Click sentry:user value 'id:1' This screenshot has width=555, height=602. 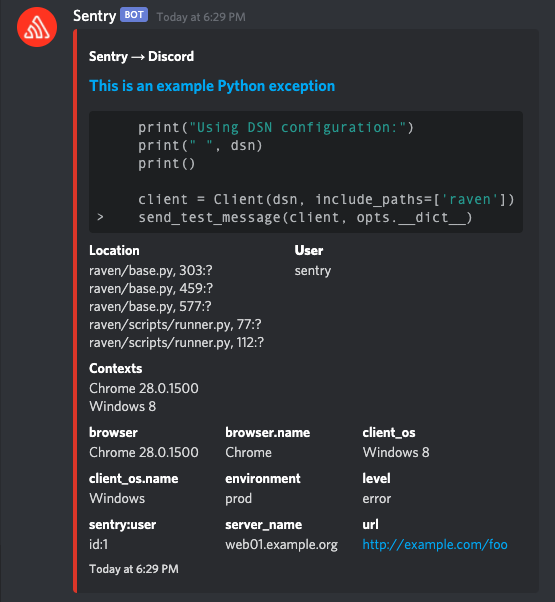coord(98,544)
